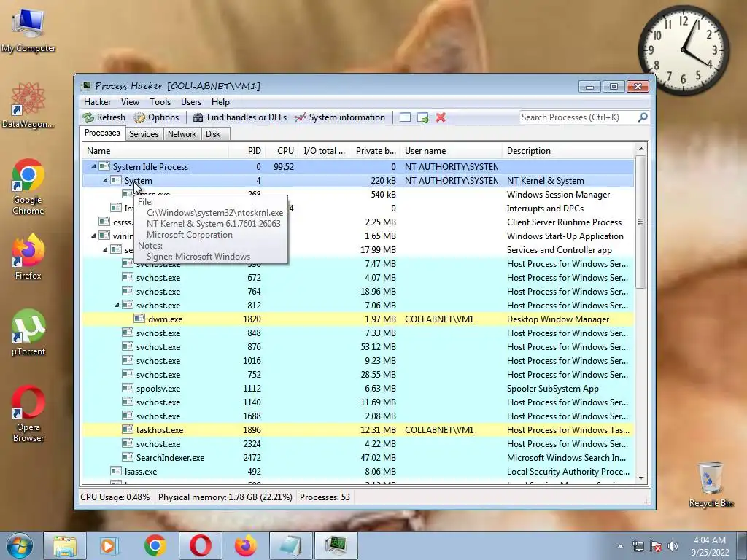Select Google Chrome desktop shortcut
The width and height of the screenshot is (747, 560).
tap(28, 187)
